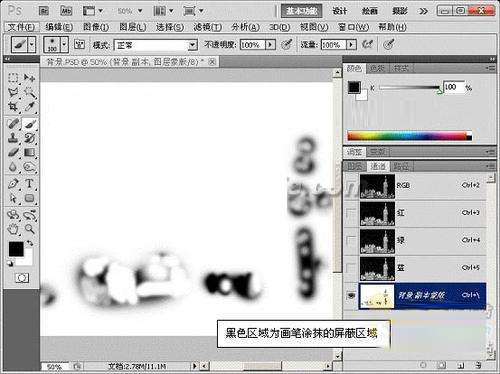Select the 3D Object Rotate tool
The image size is (500, 374).
point(13,215)
